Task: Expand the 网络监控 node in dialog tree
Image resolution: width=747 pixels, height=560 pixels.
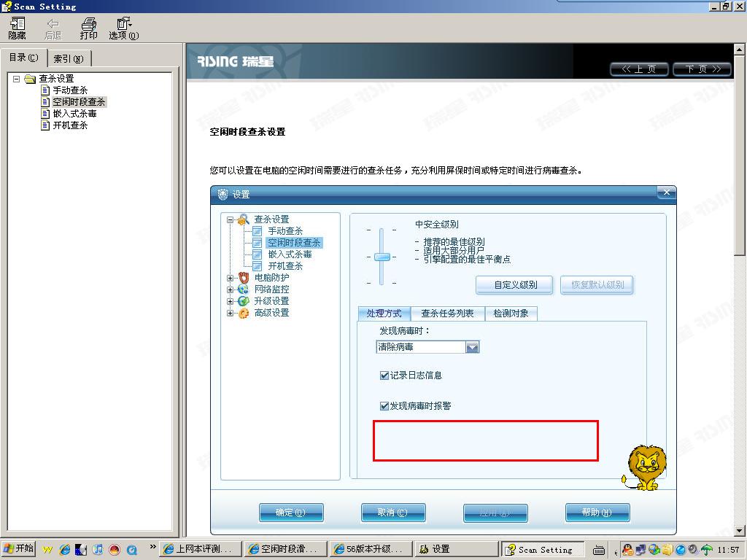Action: [230, 289]
